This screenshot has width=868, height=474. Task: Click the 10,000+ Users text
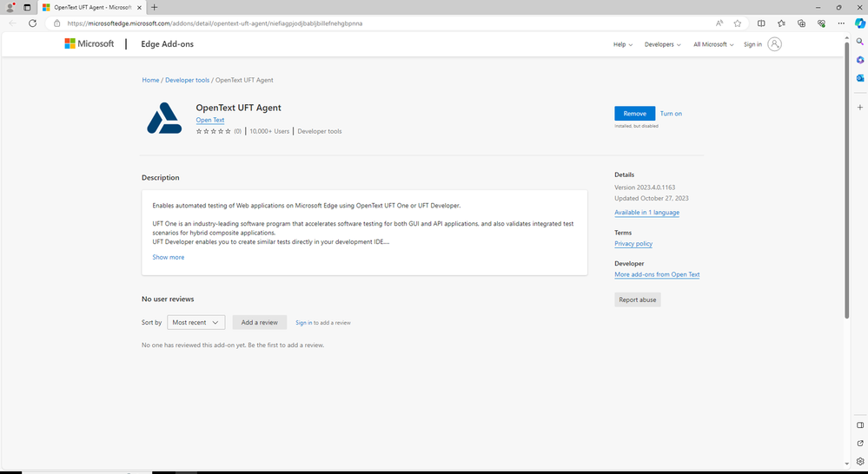[x=269, y=131]
